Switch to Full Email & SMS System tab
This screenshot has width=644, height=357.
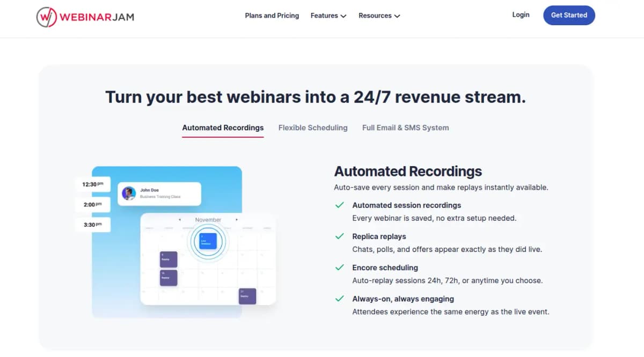pyautogui.click(x=406, y=128)
